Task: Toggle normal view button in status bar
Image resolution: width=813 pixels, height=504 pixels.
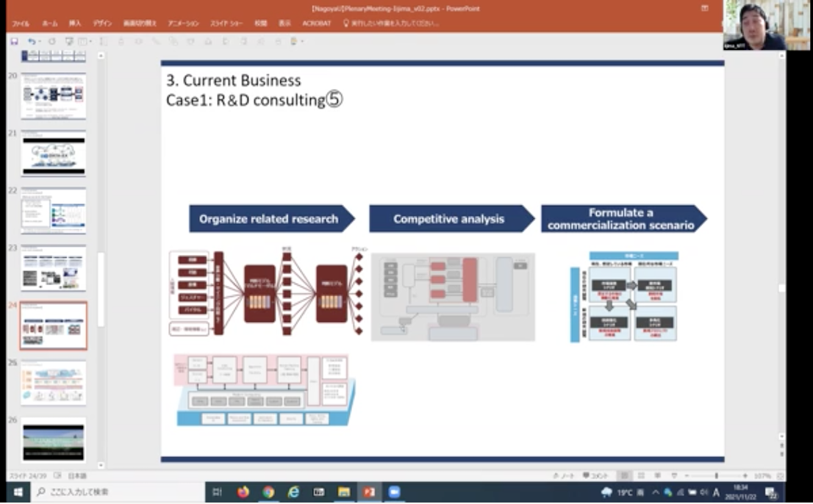Action: click(624, 476)
